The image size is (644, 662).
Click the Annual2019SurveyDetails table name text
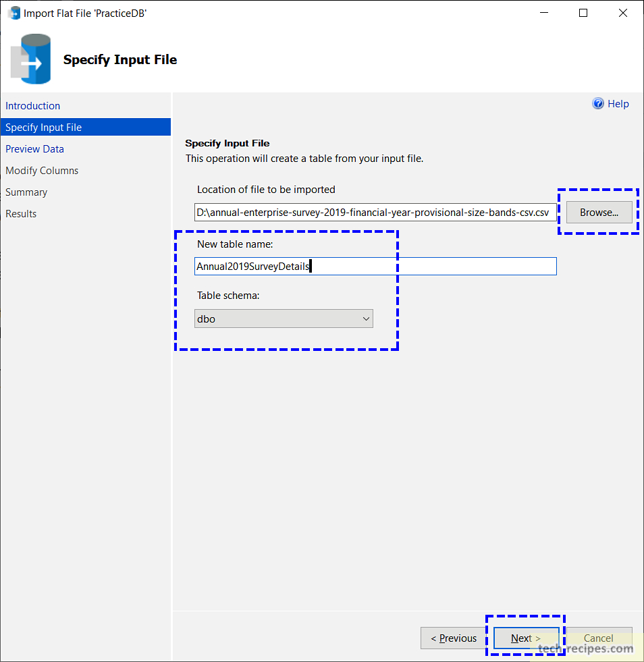(x=252, y=266)
